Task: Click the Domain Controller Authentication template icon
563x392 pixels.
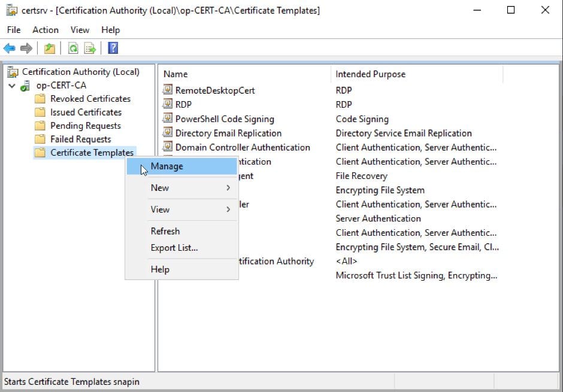Action: click(167, 147)
